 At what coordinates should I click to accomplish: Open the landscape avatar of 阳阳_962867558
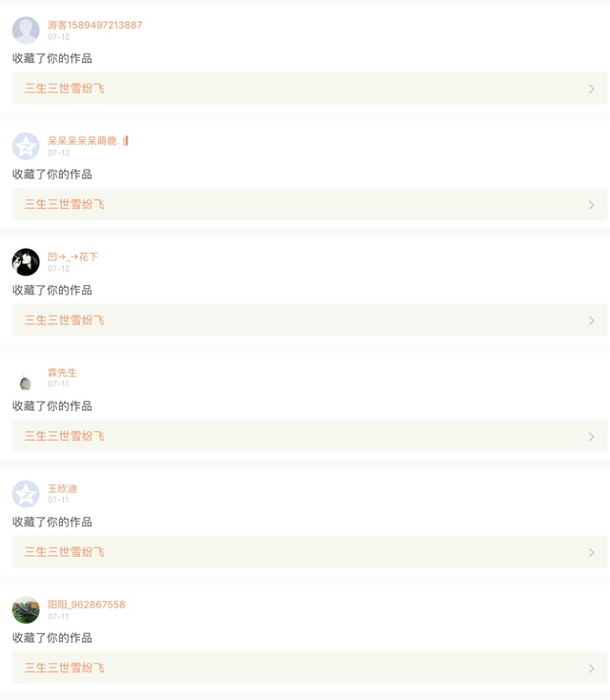point(26,610)
